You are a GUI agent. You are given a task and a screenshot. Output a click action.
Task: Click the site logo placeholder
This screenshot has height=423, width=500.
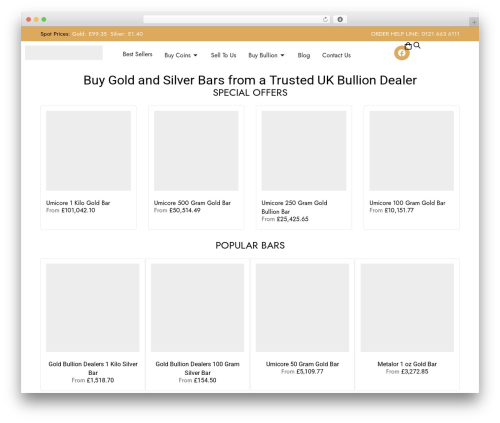pos(64,53)
